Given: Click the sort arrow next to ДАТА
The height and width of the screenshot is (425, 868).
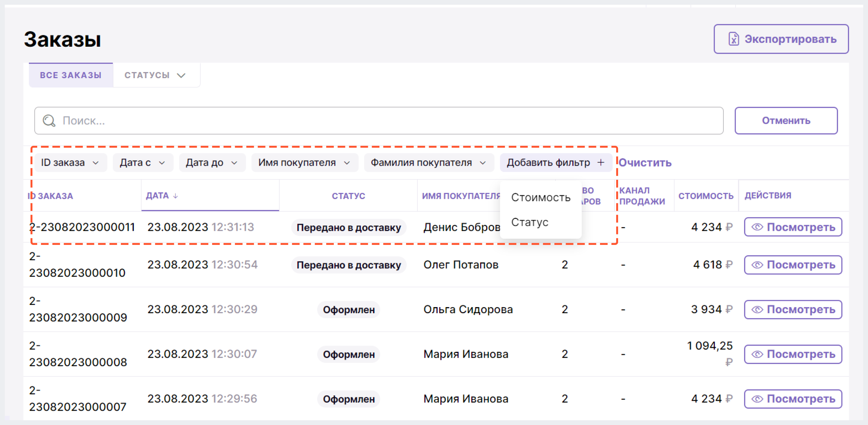Looking at the screenshot, I should pyautogui.click(x=176, y=196).
